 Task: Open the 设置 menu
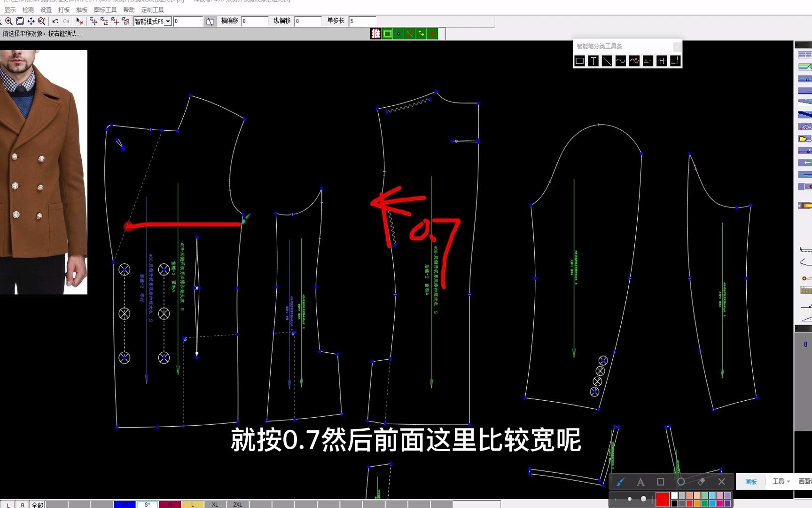click(46, 10)
